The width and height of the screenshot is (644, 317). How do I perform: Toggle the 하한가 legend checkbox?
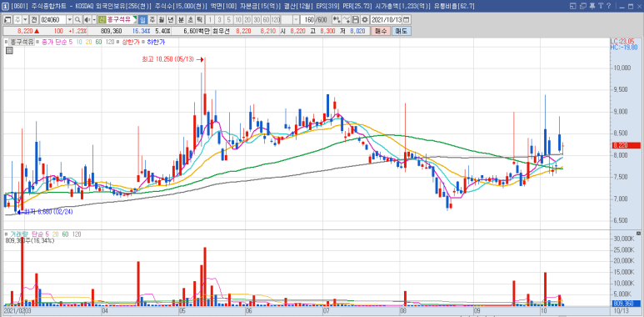[x=143, y=42]
